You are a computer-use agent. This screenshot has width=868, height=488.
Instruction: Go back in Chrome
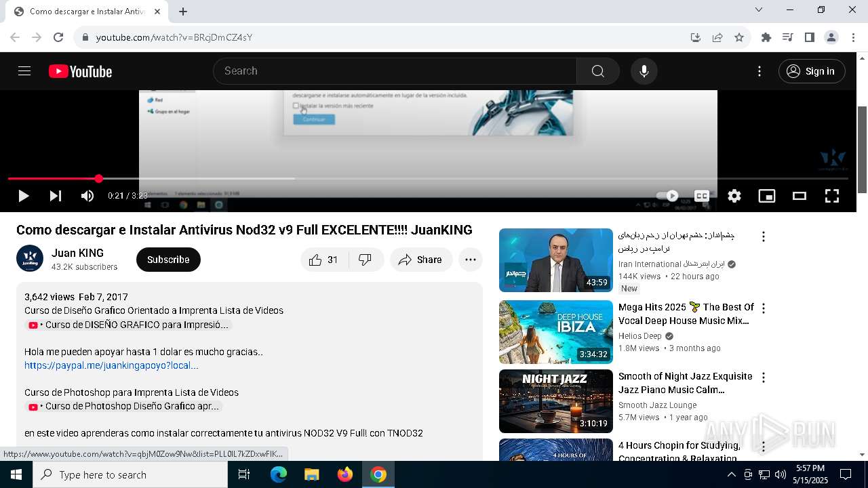pos(15,37)
